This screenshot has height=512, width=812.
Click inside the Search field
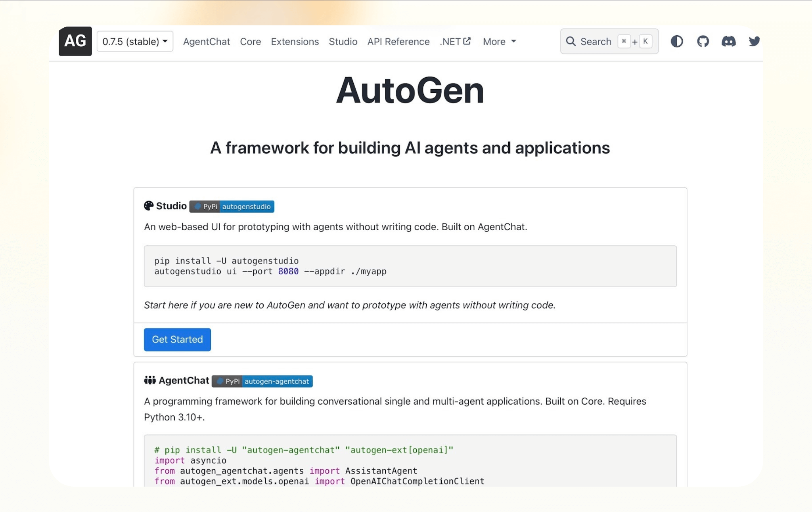click(596, 42)
